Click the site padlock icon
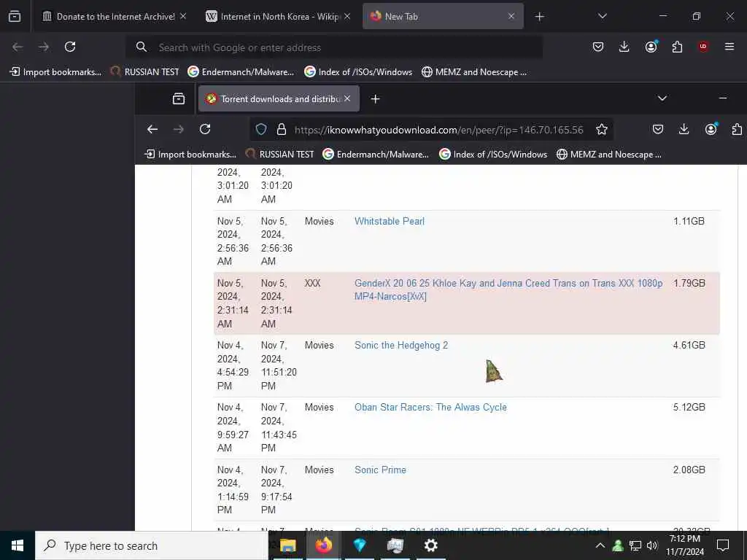 [282, 130]
